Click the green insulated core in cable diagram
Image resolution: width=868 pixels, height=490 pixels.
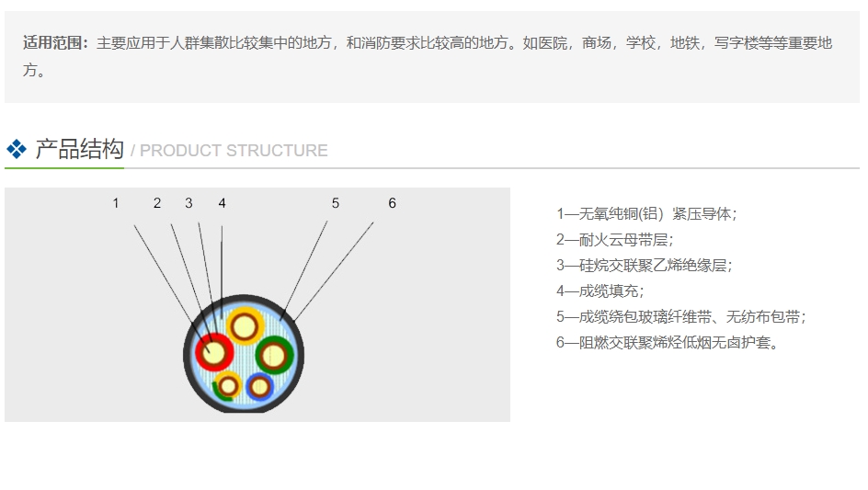pos(274,355)
